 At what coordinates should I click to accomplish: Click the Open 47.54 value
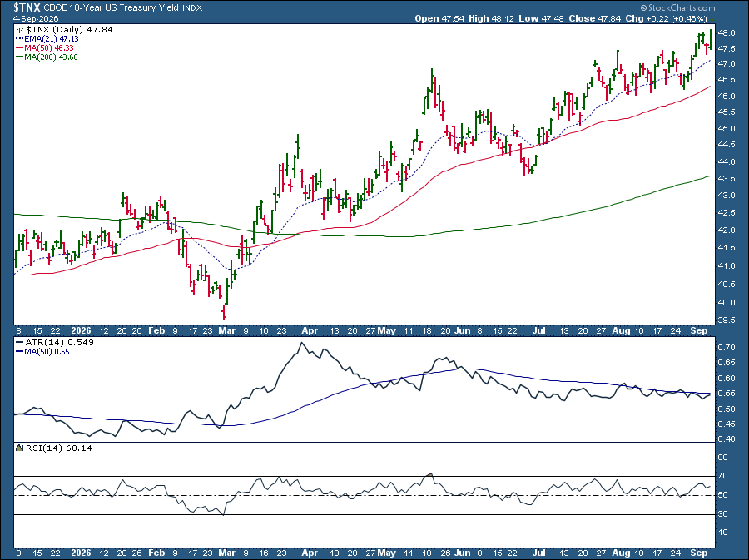click(439, 18)
